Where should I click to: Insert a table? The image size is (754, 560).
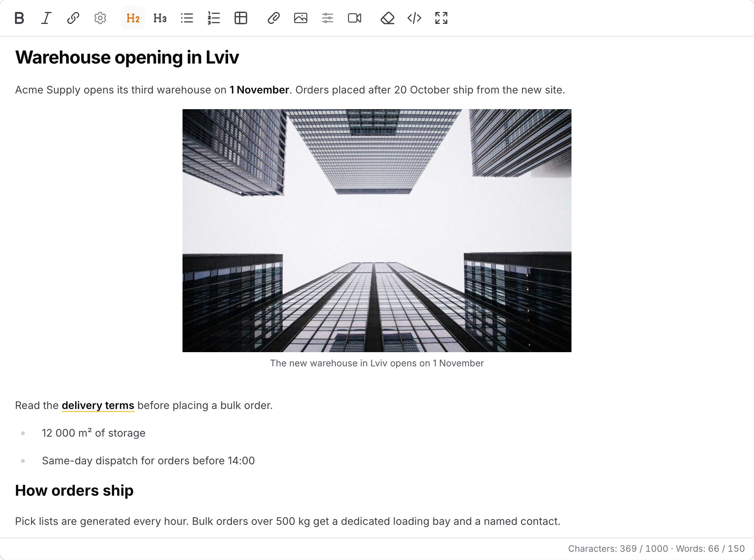click(x=241, y=18)
